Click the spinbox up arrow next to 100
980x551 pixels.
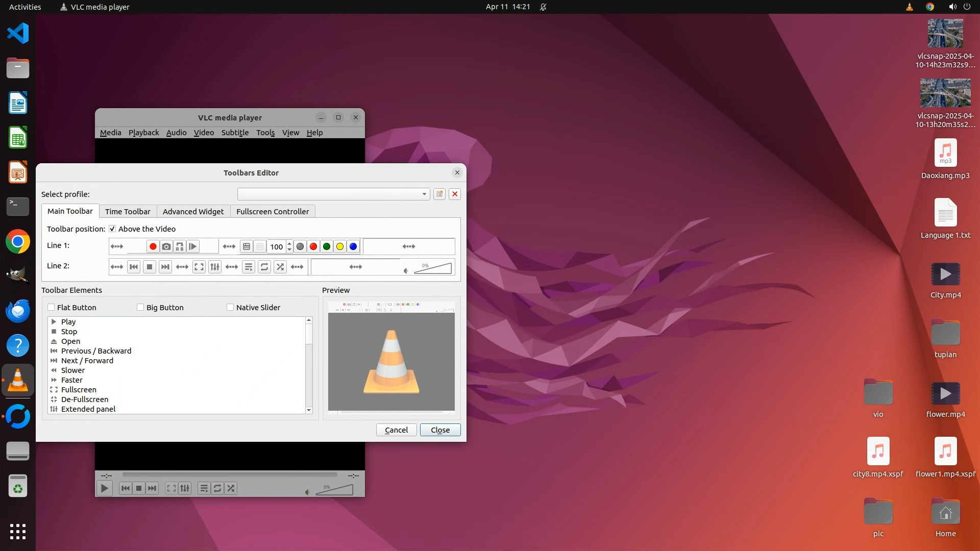(x=289, y=243)
